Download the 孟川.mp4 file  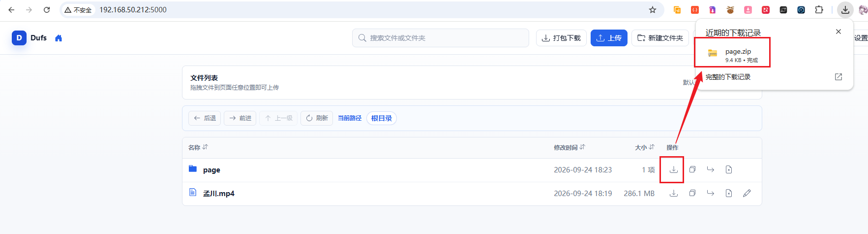coord(674,193)
